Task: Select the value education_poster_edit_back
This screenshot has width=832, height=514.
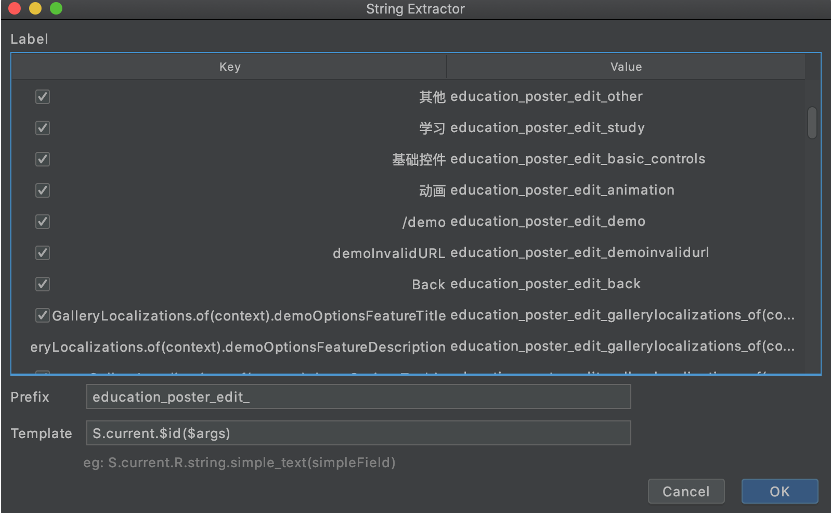Action: 545,284
